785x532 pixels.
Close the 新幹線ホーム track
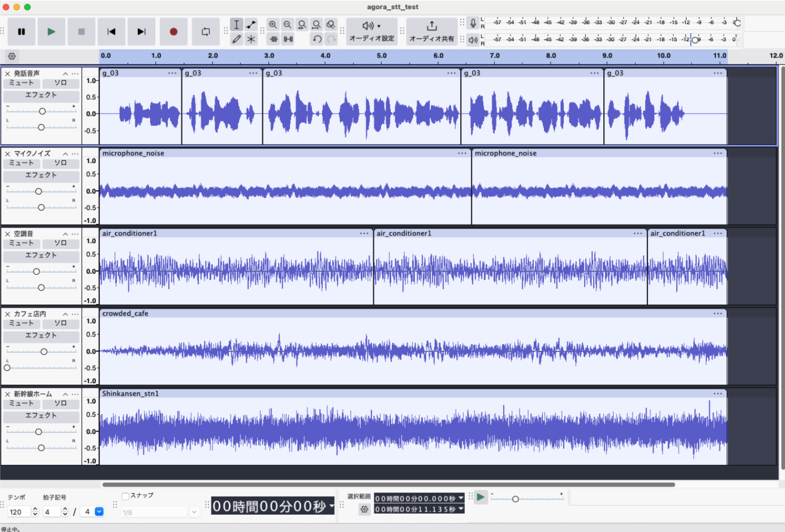[x=8, y=394]
